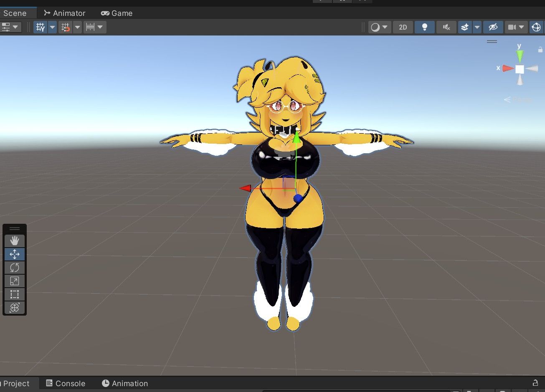Open the scene camera settings dropdown
Image resolution: width=545 pixels, height=392 pixels.
tap(516, 27)
